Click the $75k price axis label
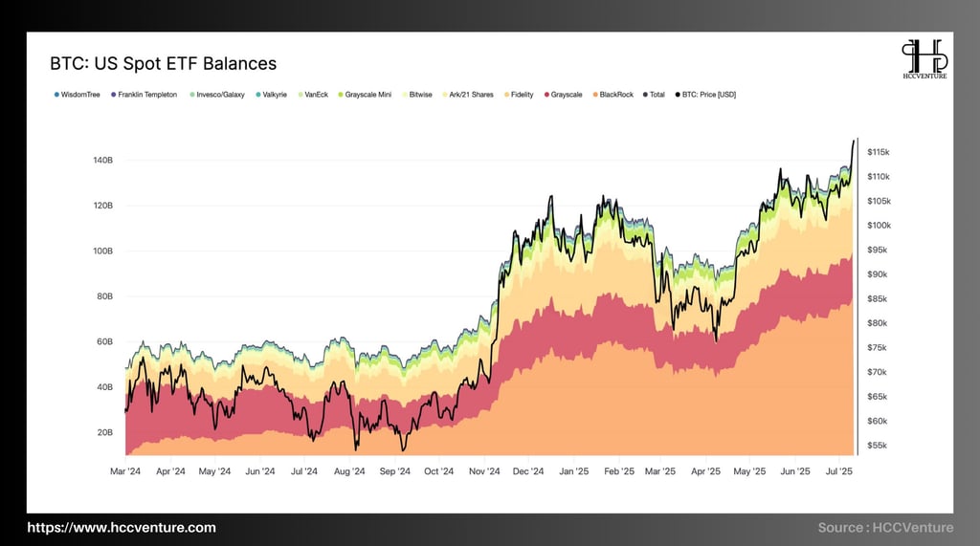Screen dimensions: 980x546 (877, 348)
